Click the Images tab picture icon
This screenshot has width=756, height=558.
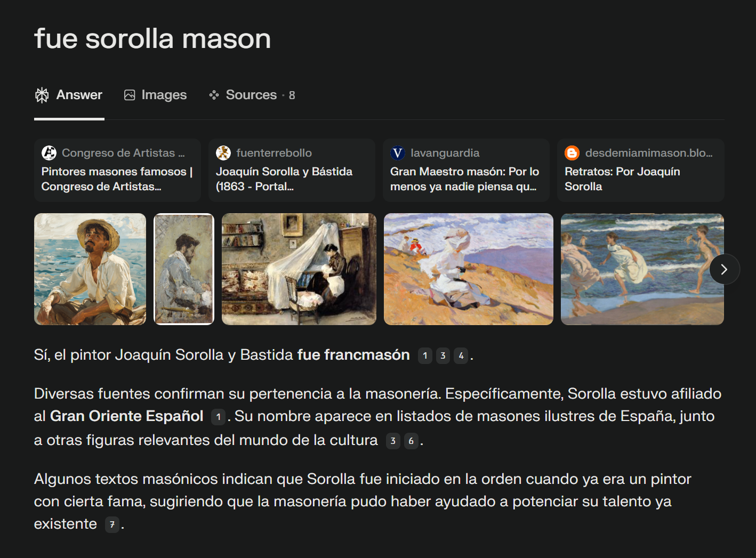130,95
